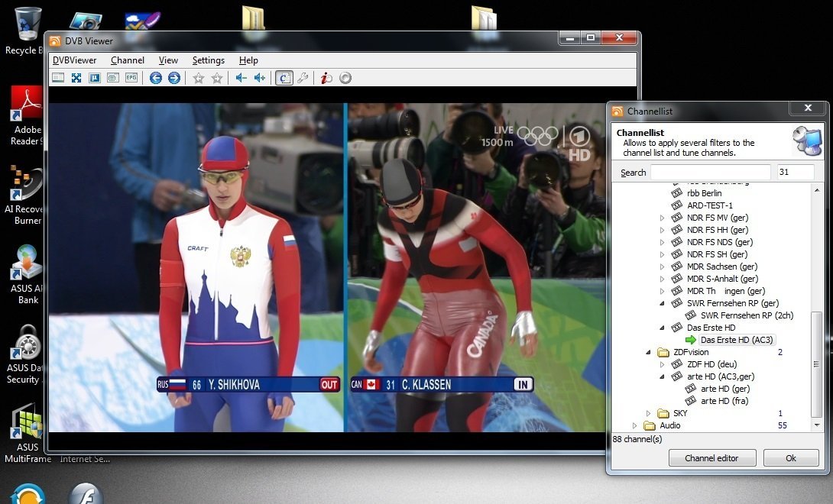Expand the SKY folder in the channel list
The height and width of the screenshot is (504, 833).
click(649, 413)
